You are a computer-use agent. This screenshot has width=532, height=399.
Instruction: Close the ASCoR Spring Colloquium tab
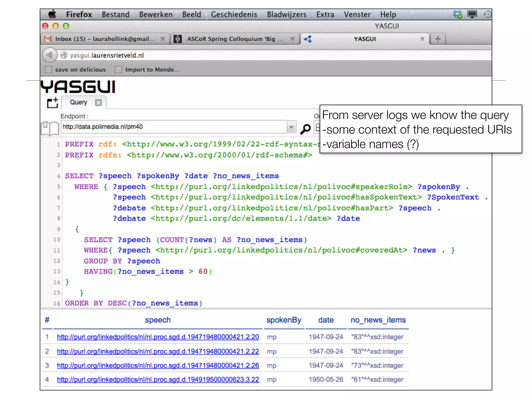[292, 39]
